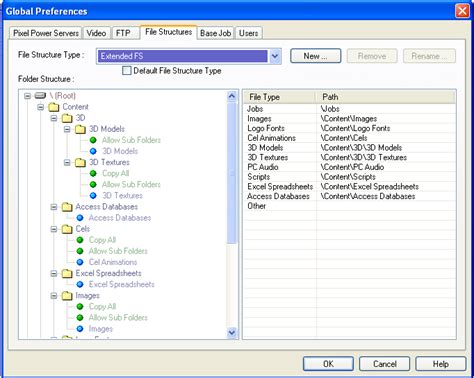Screen dimensions: 474x378
Task: Select the Logo Fonts file type row
Action: click(350, 128)
